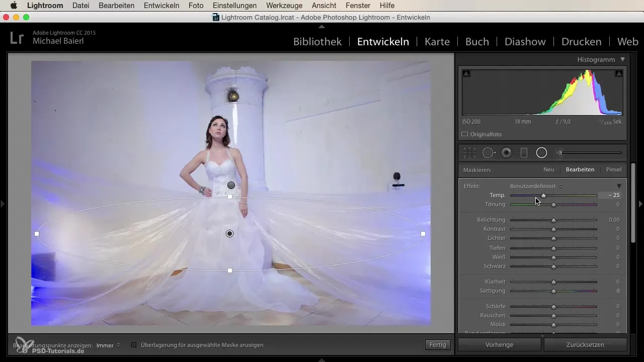Click the radial filter bottom handle

click(230, 270)
